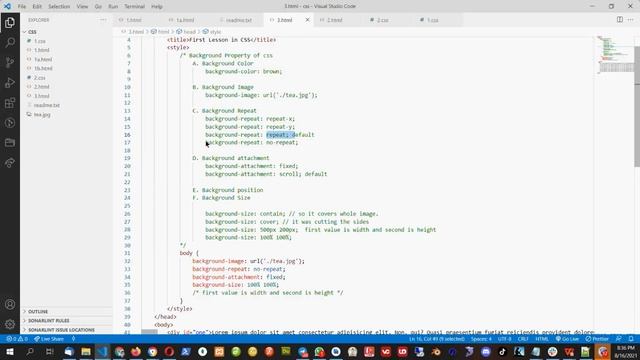
Task: Open the Run menu
Action: pyautogui.click(x=113, y=7)
